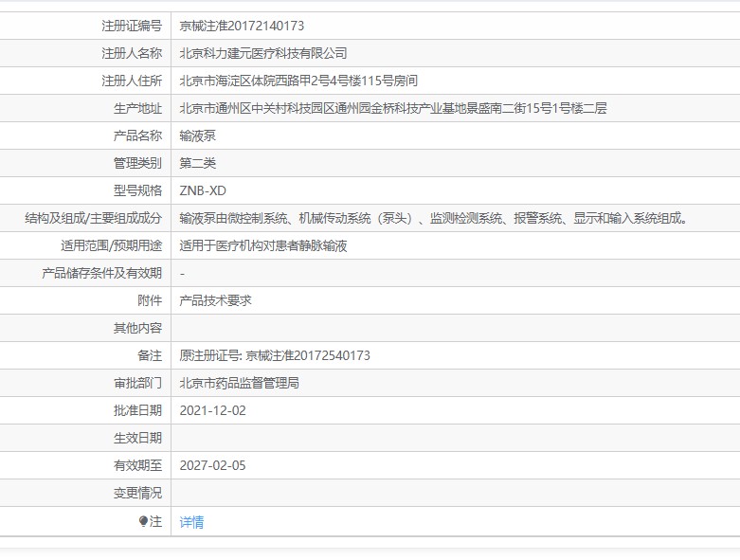Click approving department 北京市药品监督管理局
This screenshot has width=740, height=560.
click(240, 383)
